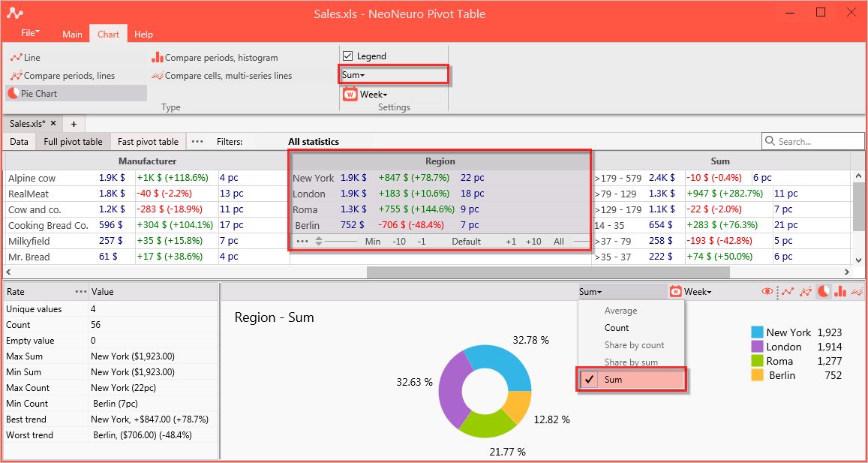The image size is (868, 463).
Task: Close the Sales.xls document tab
Action: tap(53, 124)
